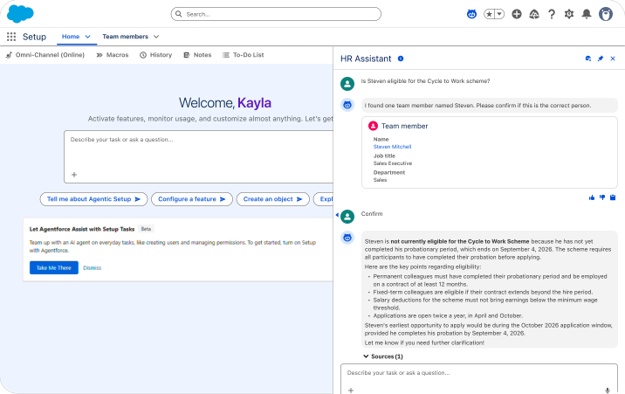
Task: Click the microphone icon in HR chat
Action: click(x=607, y=390)
